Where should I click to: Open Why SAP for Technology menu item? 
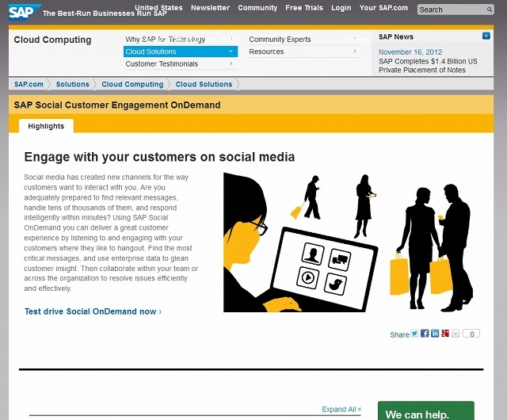166,40
